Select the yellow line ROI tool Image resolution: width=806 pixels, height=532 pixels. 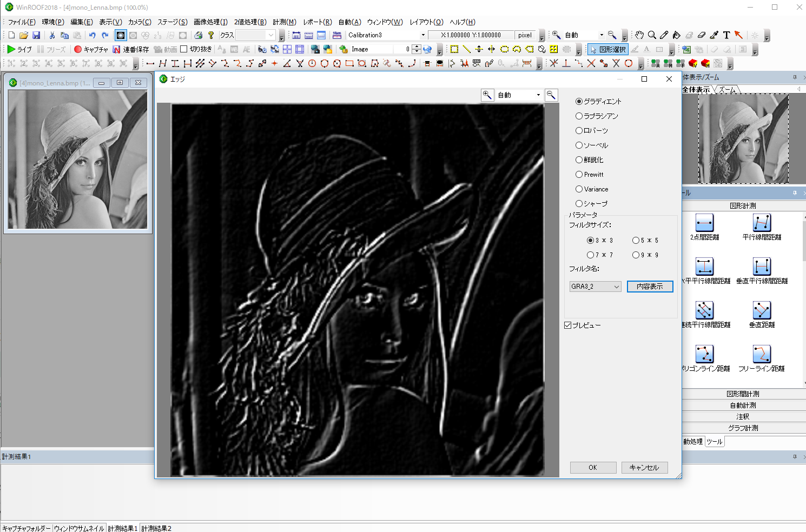tap(467, 49)
